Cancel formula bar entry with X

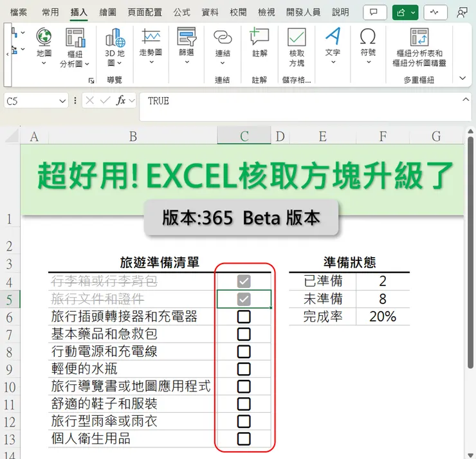[89, 100]
